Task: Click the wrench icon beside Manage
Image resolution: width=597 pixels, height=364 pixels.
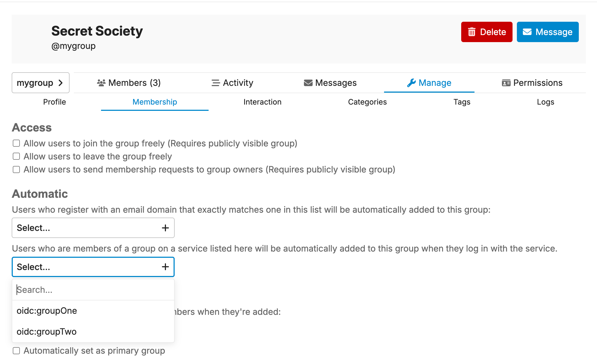Action: (411, 83)
